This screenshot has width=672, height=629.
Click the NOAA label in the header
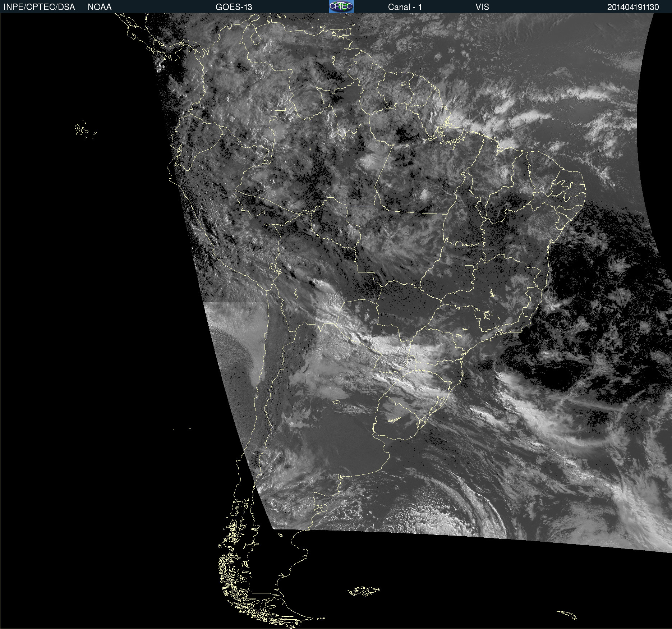click(x=100, y=7)
